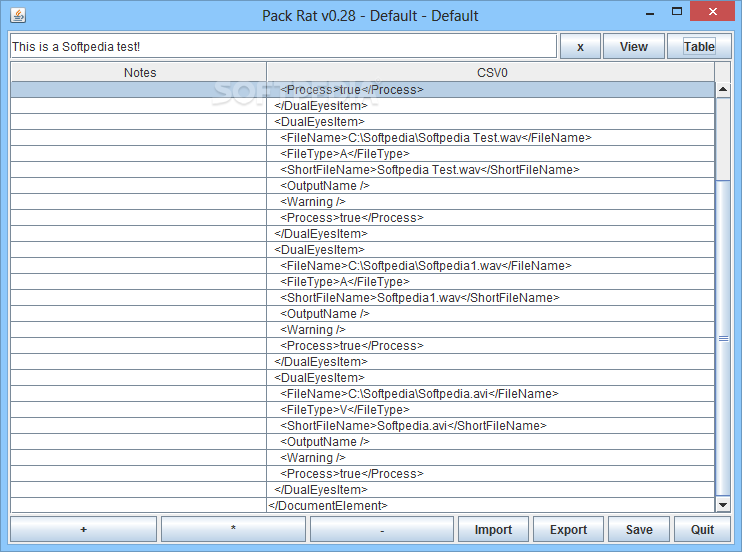Select the FileType V row

(x=362, y=410)
